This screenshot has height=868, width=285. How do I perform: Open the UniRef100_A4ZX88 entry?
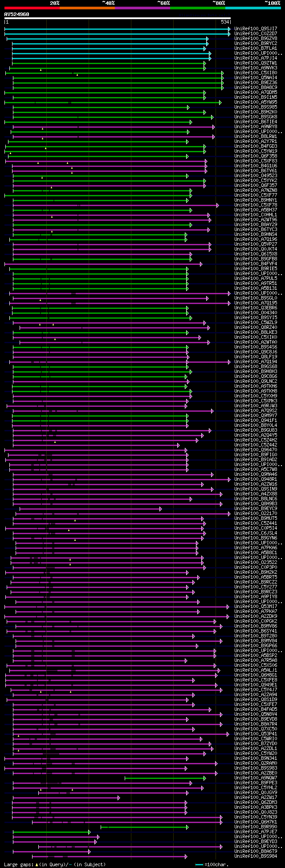pyautogui.click(x=256, y=494)
